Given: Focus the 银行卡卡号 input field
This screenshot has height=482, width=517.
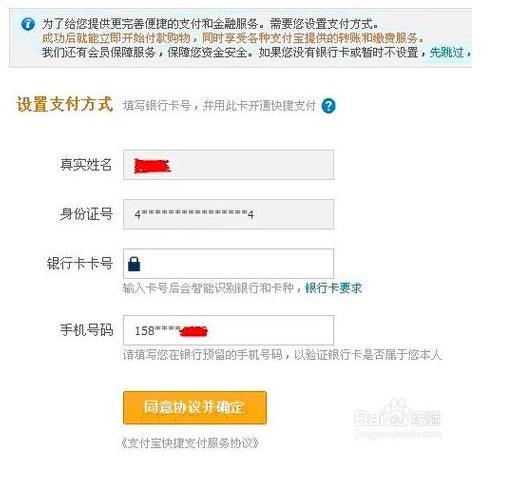Looking at the screenshot, I should [228, 264].
